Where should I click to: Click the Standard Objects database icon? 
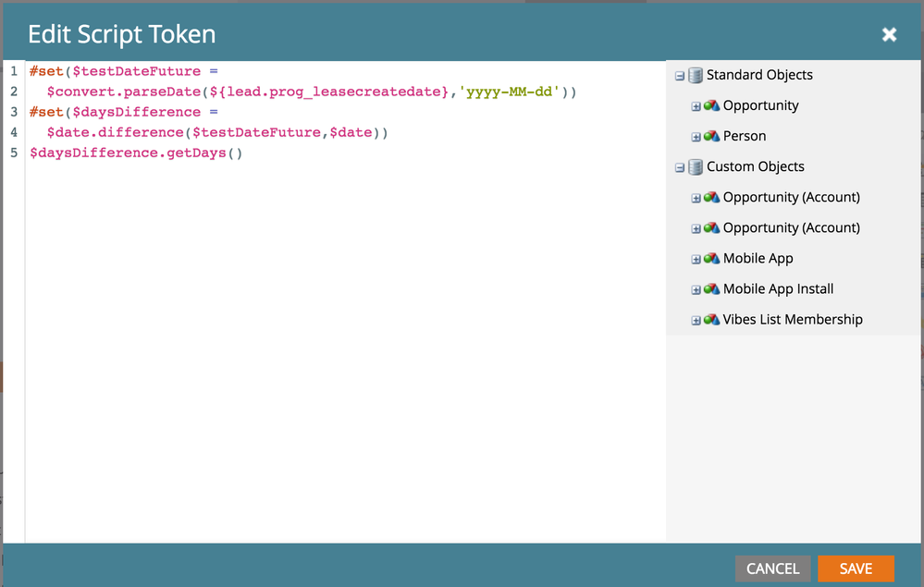pos(695,75)
